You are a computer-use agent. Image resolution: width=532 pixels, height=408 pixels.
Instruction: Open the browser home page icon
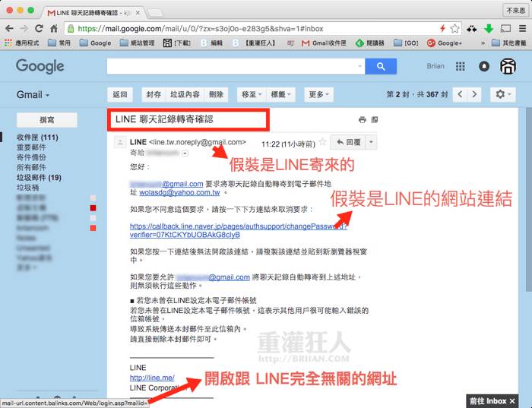[x=54, y=28]
